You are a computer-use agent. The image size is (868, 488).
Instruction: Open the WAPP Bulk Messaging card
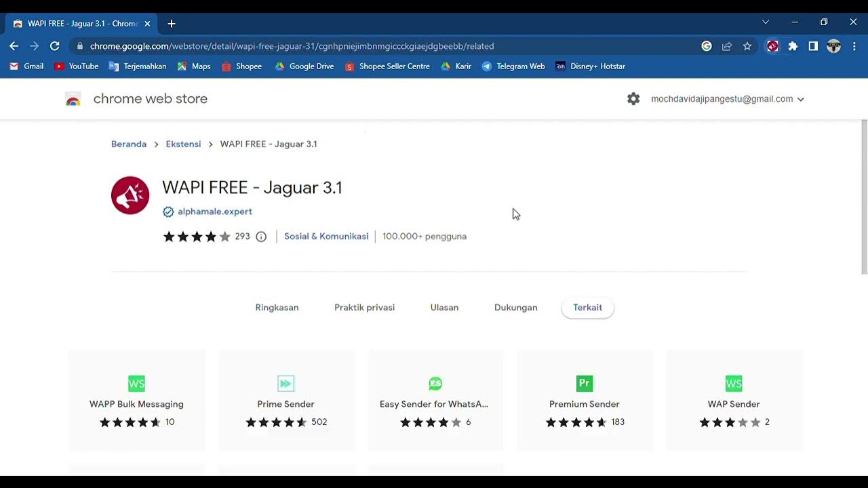137,401
